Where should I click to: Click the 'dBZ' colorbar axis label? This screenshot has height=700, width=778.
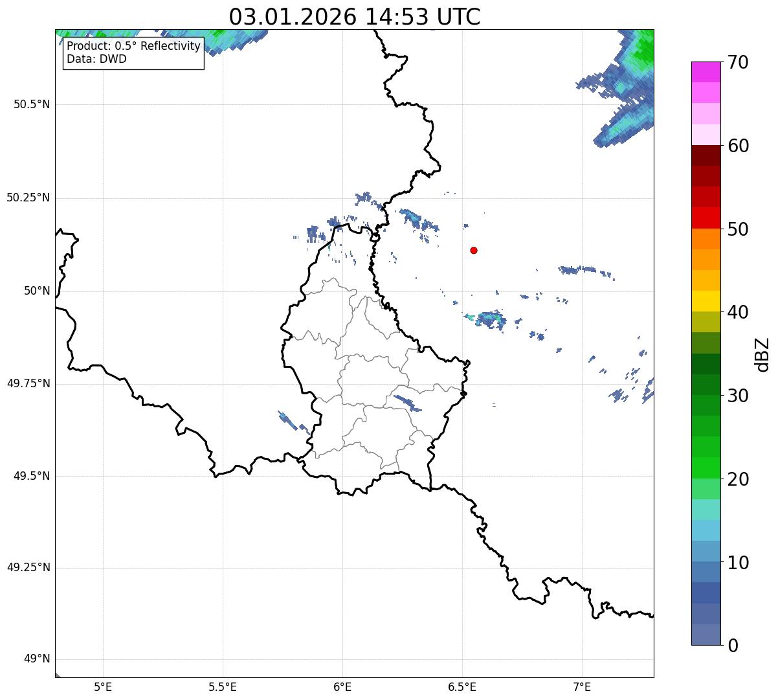click(x=762, y=354)
